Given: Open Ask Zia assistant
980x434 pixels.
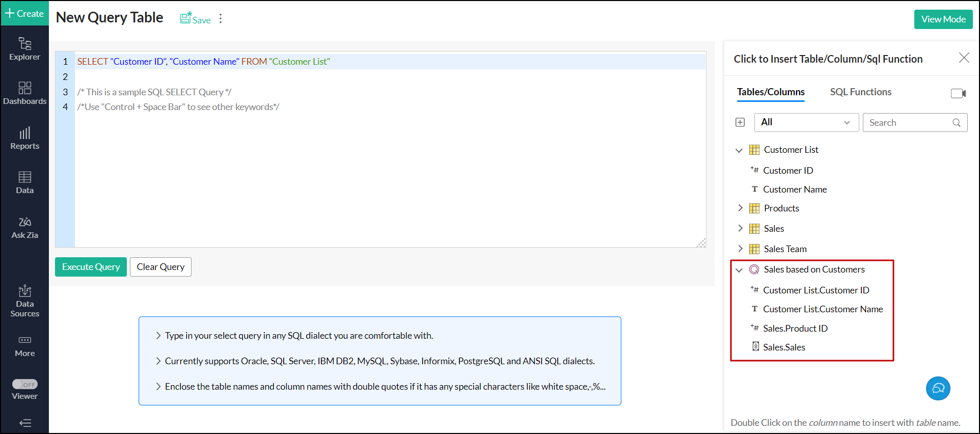Looking at the screenshot, I should click(24, 227).
